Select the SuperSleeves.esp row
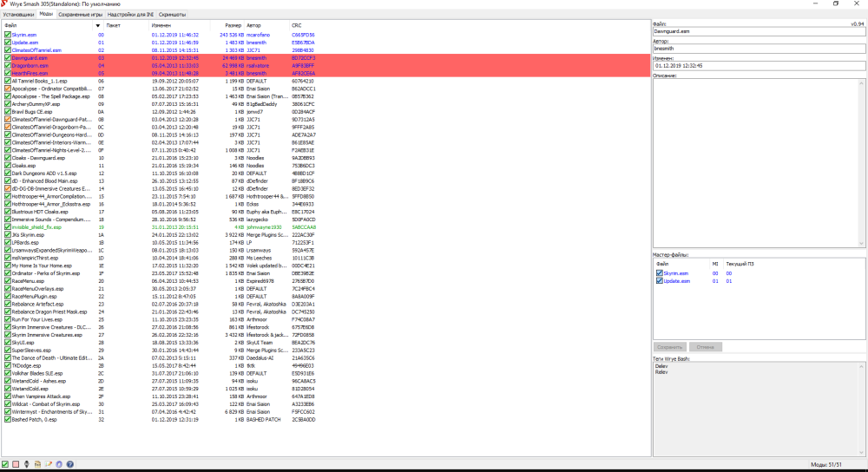Viewport: 868px width, 472px height. pos(325,350)
